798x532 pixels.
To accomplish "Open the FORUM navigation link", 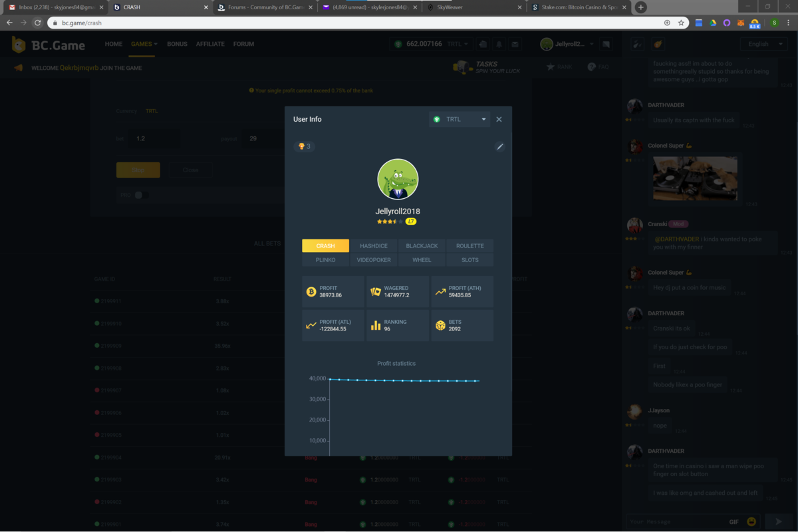I will click(243, 44).
